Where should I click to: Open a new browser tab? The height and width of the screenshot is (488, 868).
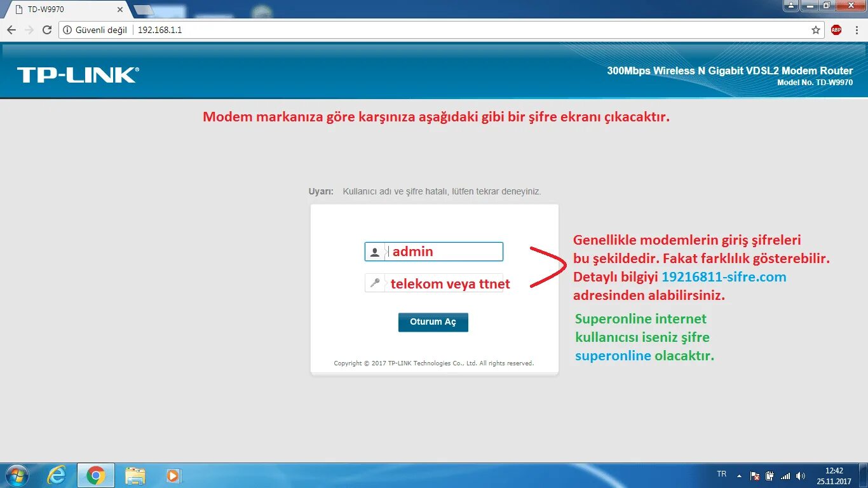point(144,10)
